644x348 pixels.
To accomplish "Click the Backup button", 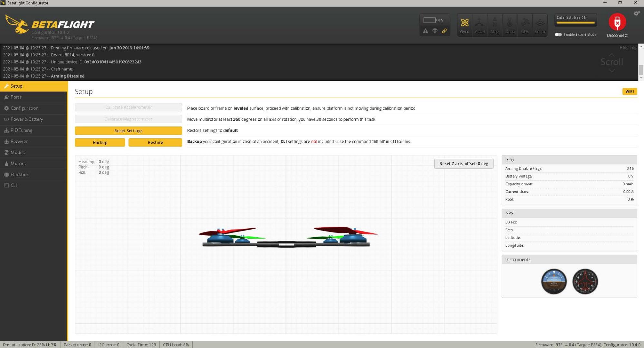I will pyautogui.click(x=100, y=142).
